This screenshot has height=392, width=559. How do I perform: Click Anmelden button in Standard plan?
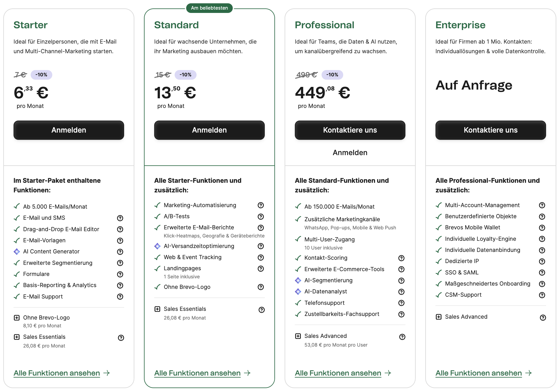tap(209, 130)
